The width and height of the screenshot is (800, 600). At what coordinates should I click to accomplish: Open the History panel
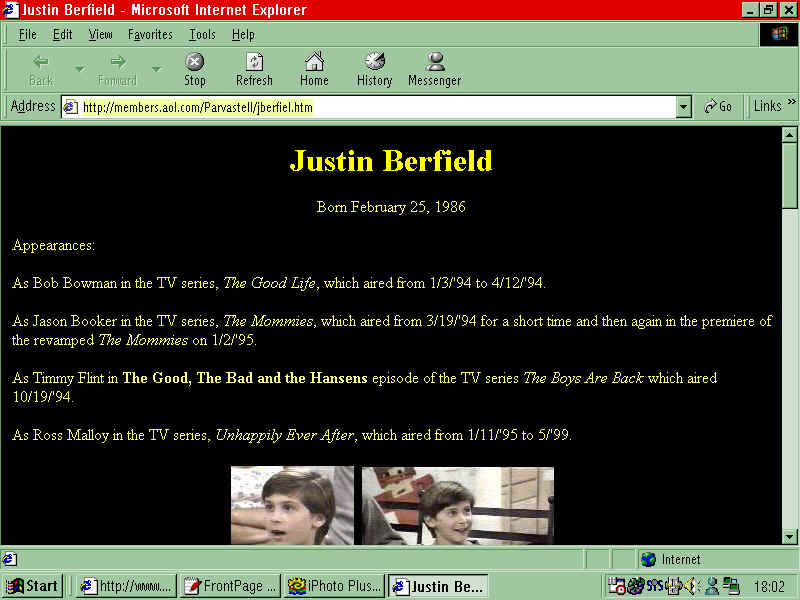[374, 70]
